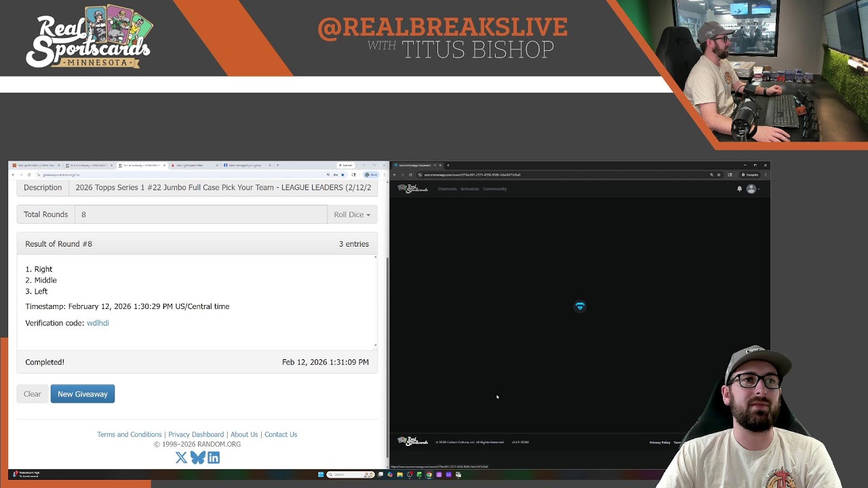The image size is (868, 488).
Task: Open the Terms and Conditions link
Action: [130, 434]
